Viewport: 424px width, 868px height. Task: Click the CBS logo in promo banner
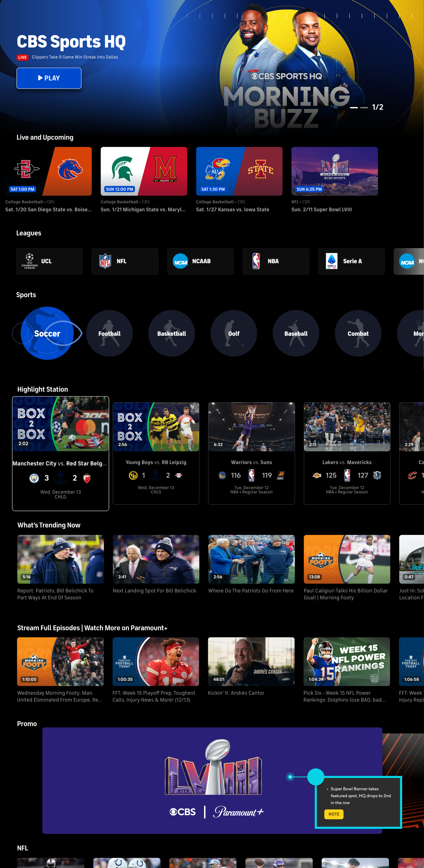click(x=183, y=812)
